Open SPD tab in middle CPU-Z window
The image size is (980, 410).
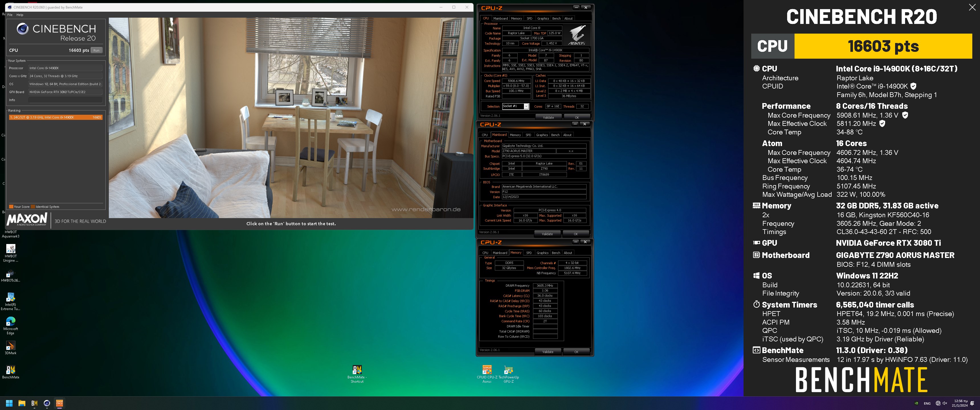coord(528,135)
